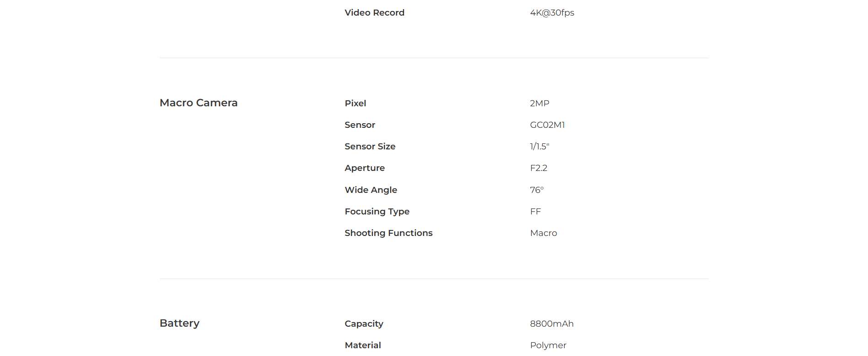Click the Battery section heading
The width and height of the screenshot is (868, 356).
pyautogui.click(x=179, y=323)
